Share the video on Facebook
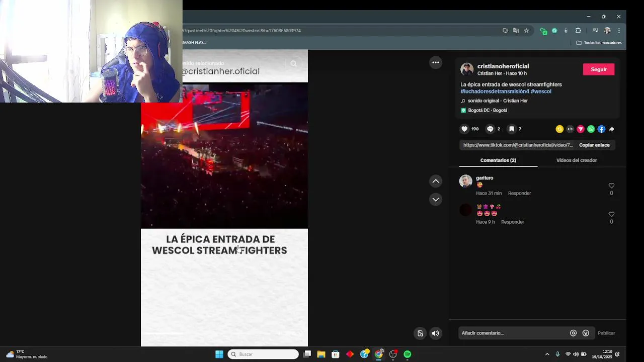The image size is (644, 362). (x=601, y=129)
